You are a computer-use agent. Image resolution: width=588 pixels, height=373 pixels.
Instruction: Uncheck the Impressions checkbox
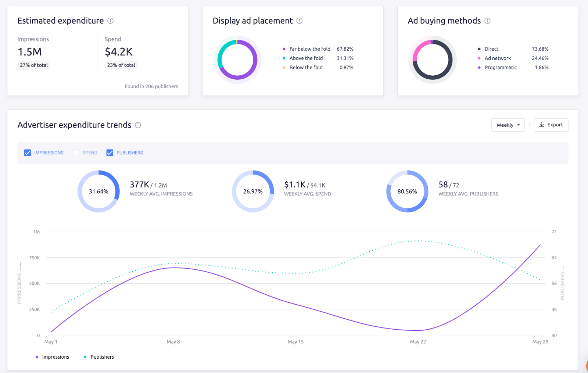pos(28,153)
